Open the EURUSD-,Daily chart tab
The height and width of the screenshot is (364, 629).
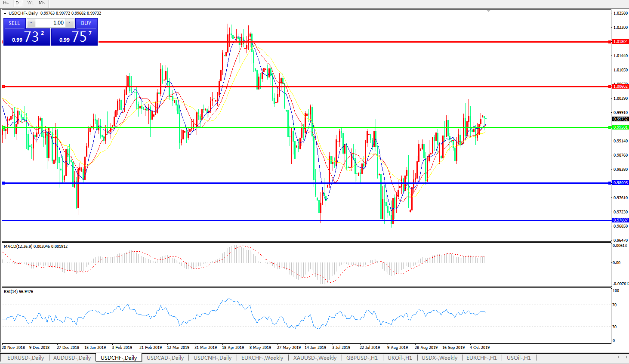(25, 358)
